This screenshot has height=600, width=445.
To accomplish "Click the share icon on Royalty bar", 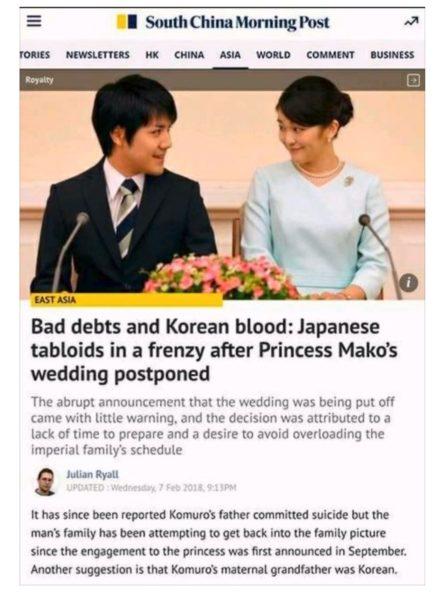I will [413, 80].
